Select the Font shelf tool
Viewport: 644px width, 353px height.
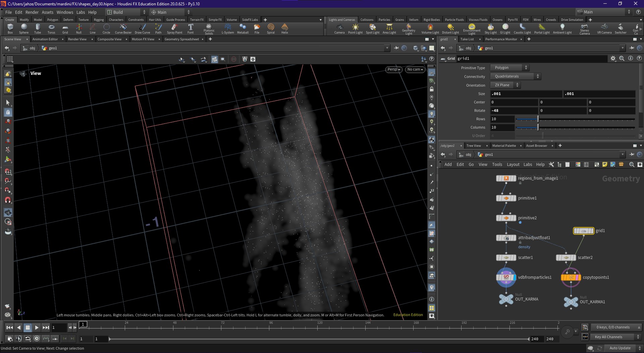[191, 29]
